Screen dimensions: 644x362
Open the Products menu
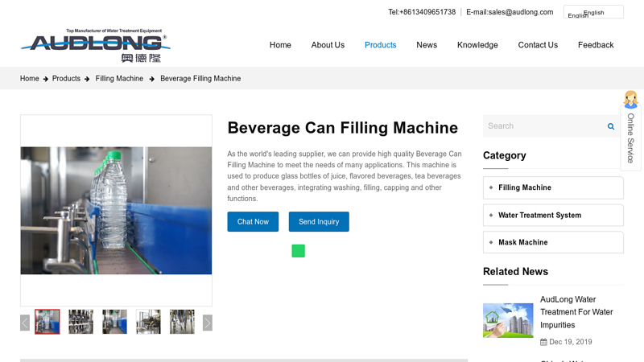pyautogui.click(x=380, y=45)
